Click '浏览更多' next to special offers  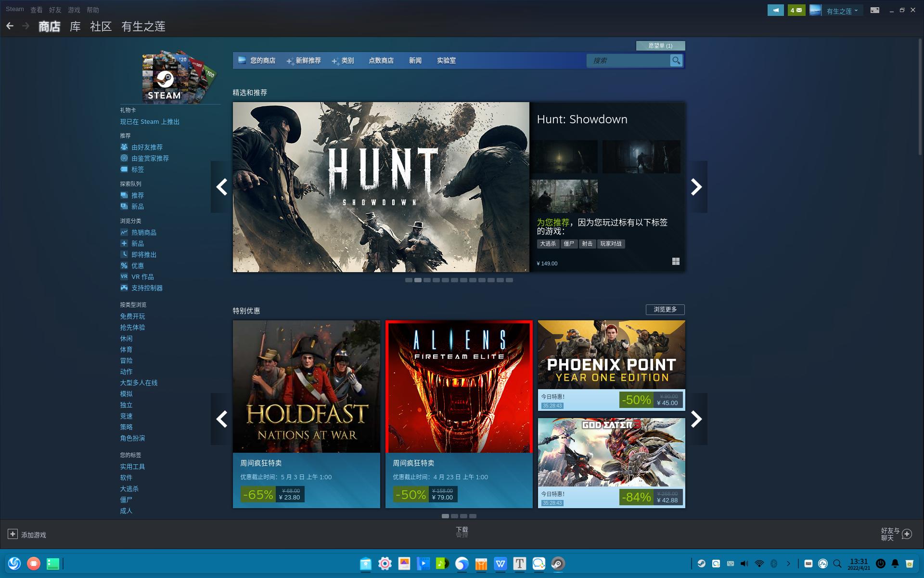666,310
